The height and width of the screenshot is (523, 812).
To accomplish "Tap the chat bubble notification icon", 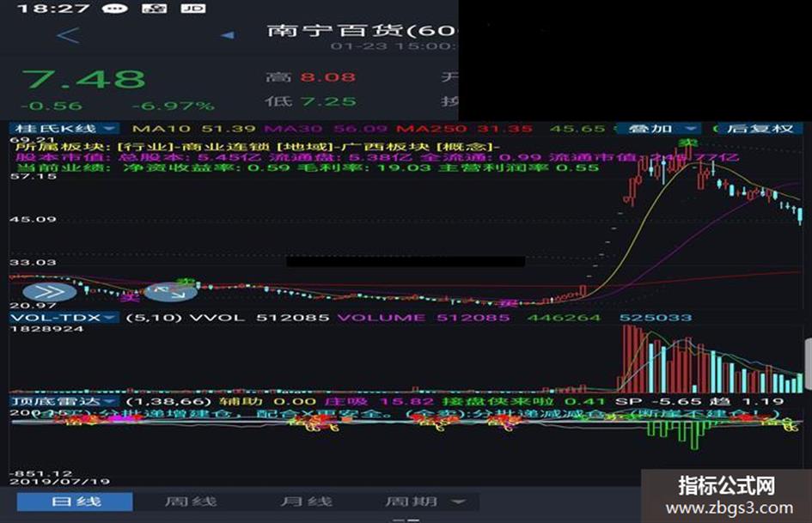I will pos(114,9).
